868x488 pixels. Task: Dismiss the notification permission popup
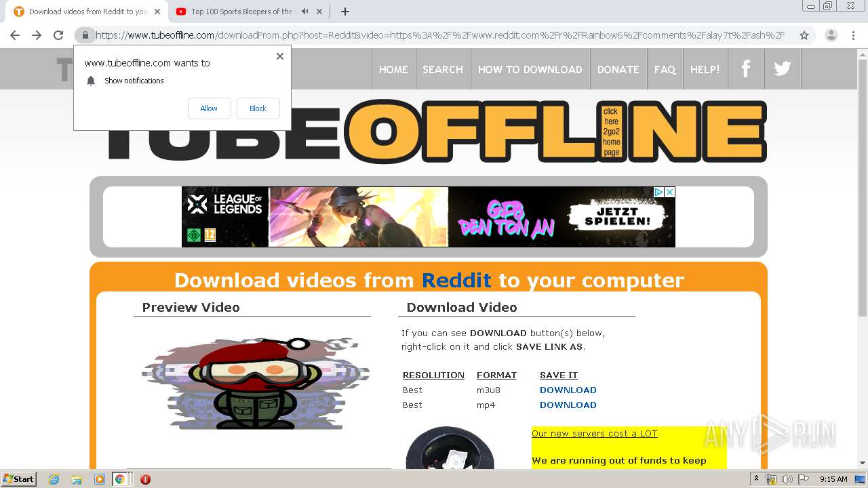(x=279, y=56)
